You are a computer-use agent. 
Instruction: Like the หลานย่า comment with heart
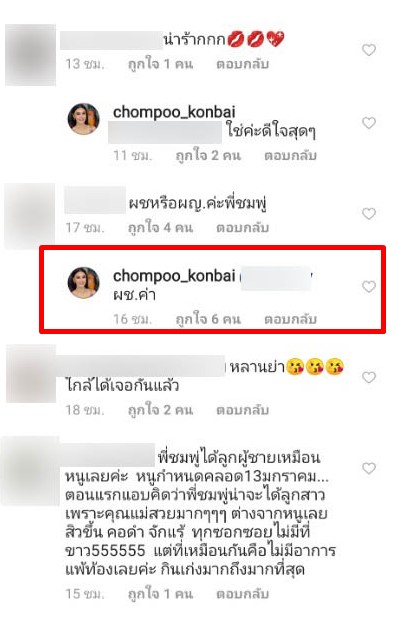pyautogui.click(x=369, y=378)
